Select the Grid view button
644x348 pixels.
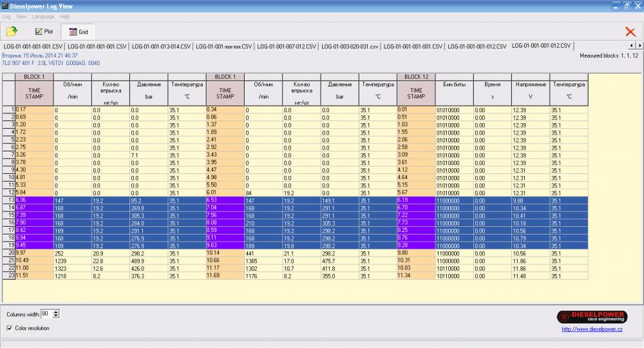[x=78, y=31]
